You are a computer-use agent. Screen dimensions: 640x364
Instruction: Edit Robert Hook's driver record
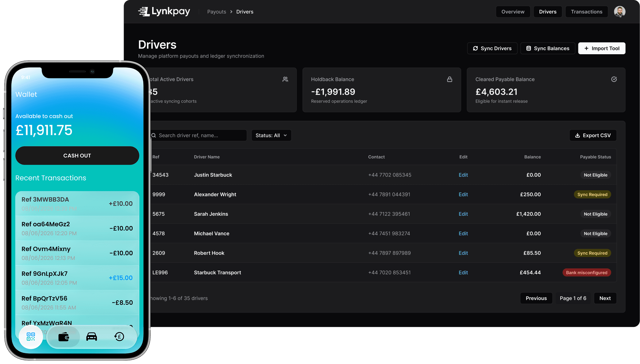pyautogui.click(x=463, y=253)
